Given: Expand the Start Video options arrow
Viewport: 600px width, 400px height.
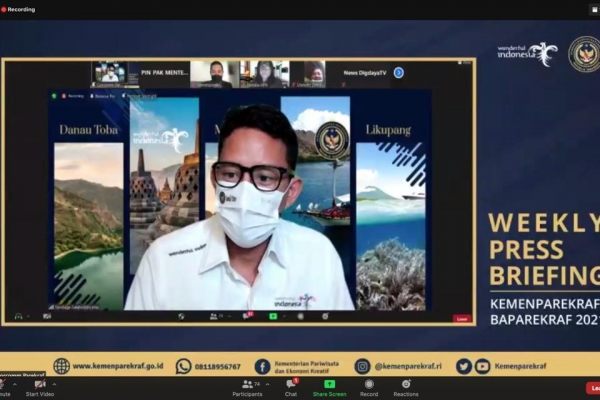Looking at the screenshot, I should point(55,384).
